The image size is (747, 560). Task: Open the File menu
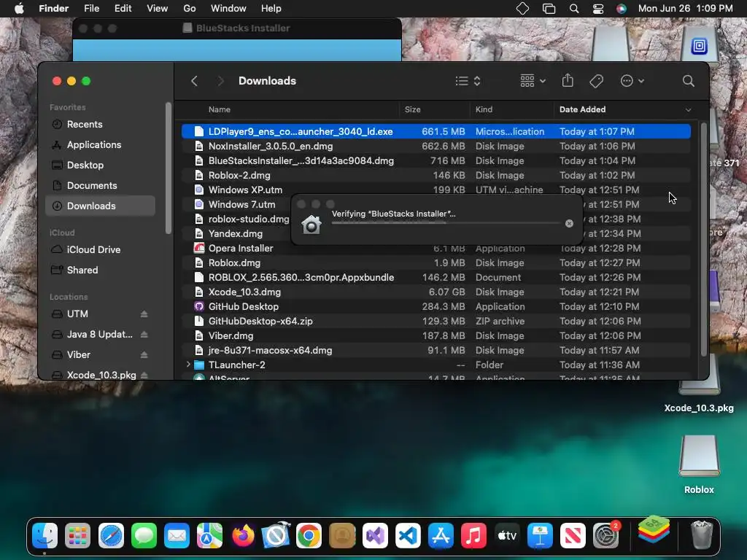click(91, 9)
